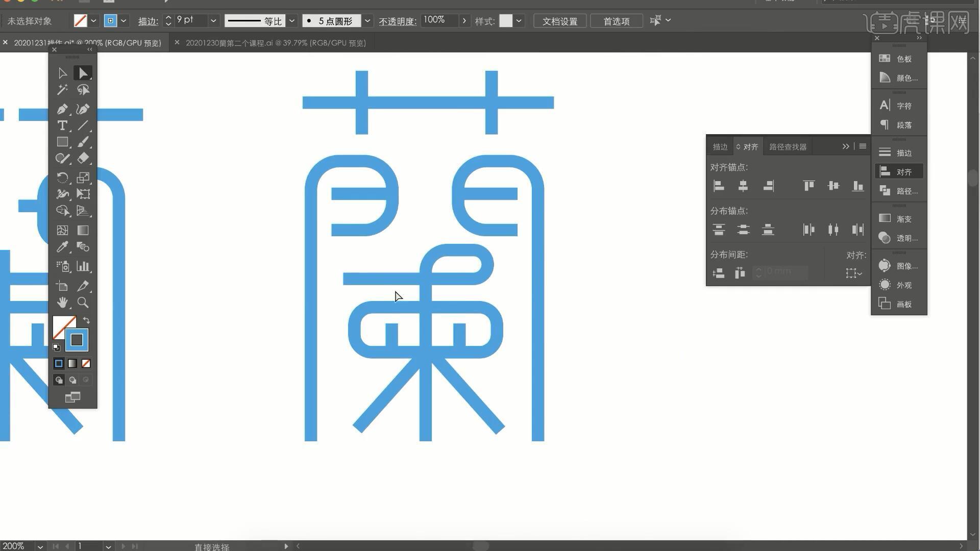
Task: Select the Type tool in the toolbar
Action: click(x=63, y=126)
